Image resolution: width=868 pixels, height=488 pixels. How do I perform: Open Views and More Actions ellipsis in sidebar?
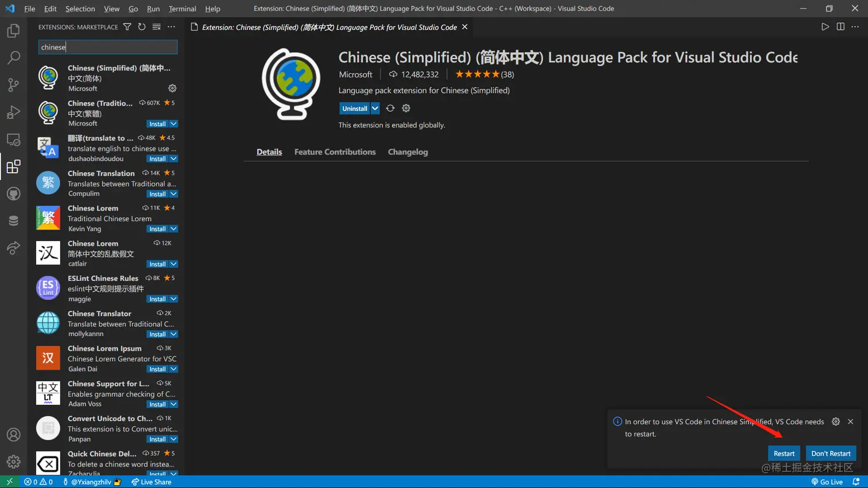171,27
